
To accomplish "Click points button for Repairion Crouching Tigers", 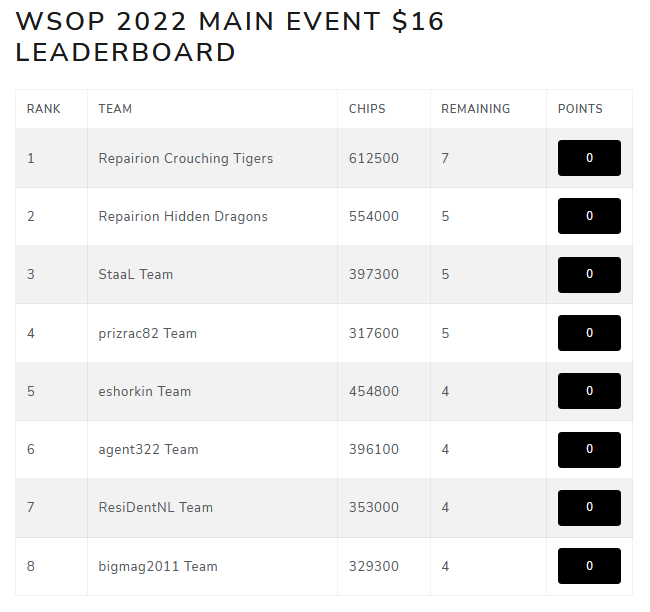I will [589, 158].
